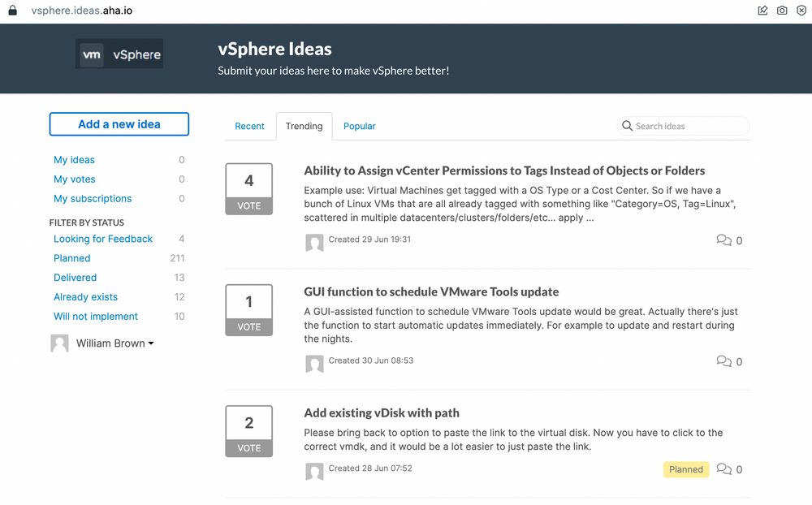Click Add a new idea button
The height and width of the screenshot is (505, 812).
[119, 124]
